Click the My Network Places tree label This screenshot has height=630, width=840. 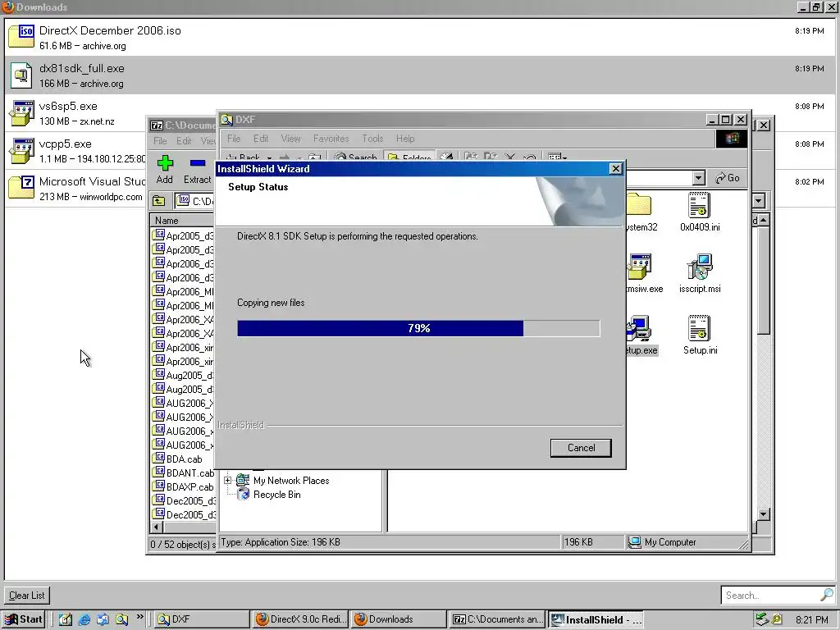coord(291,481)
